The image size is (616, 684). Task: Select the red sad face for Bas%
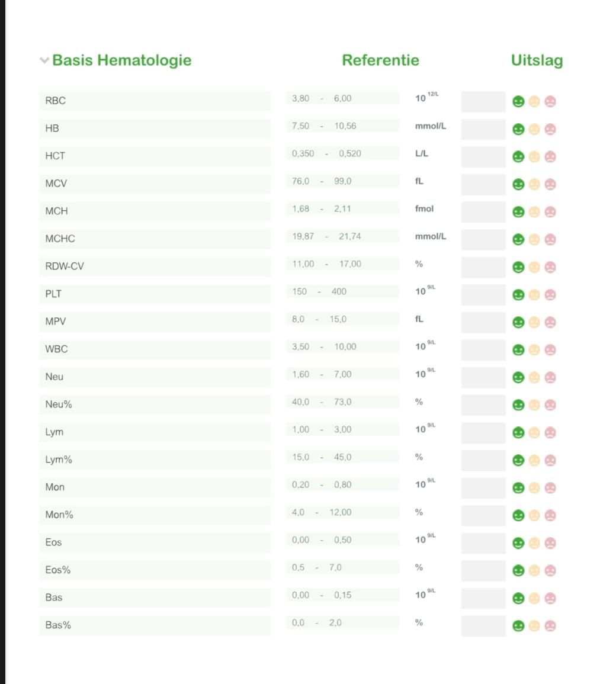click(x=550, y=626)
